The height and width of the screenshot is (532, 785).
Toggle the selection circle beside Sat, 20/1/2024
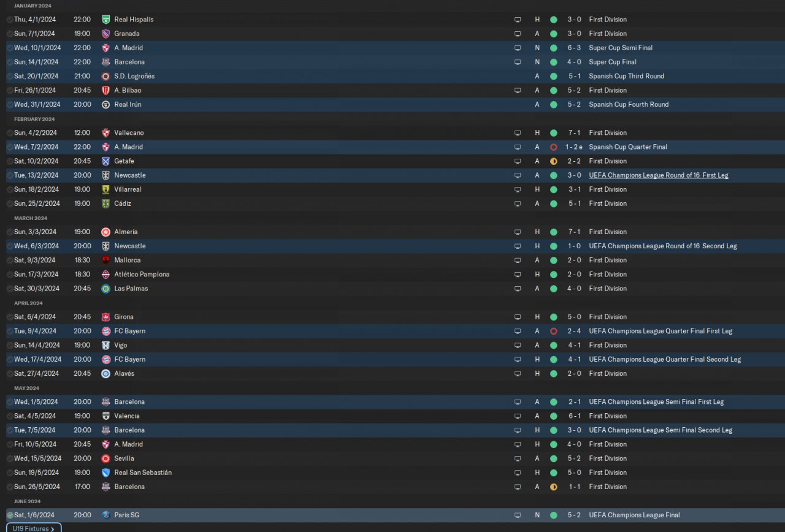click(10, 76)
